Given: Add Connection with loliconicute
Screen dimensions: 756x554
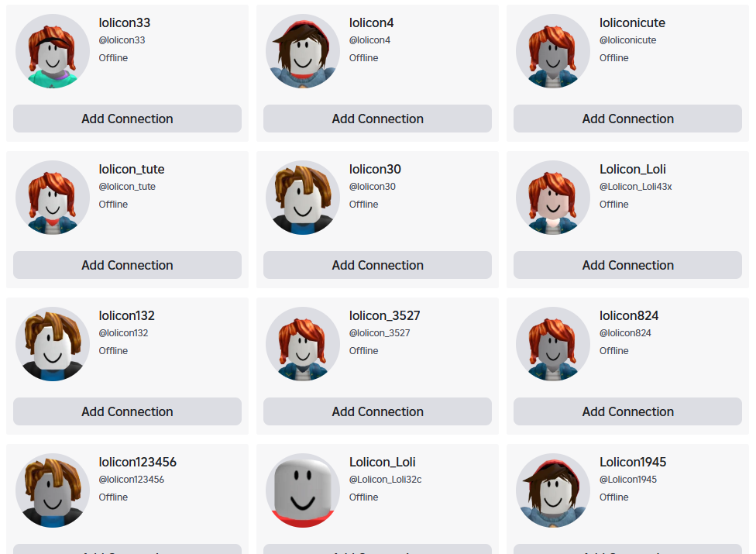Looking at the screenshot, I should (627, 119).
